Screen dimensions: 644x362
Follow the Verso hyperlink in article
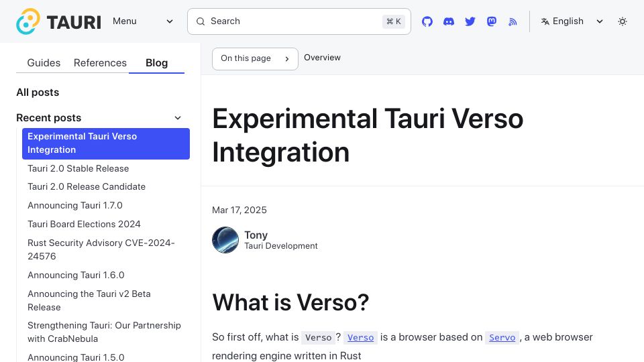click(x=360, y=337)
